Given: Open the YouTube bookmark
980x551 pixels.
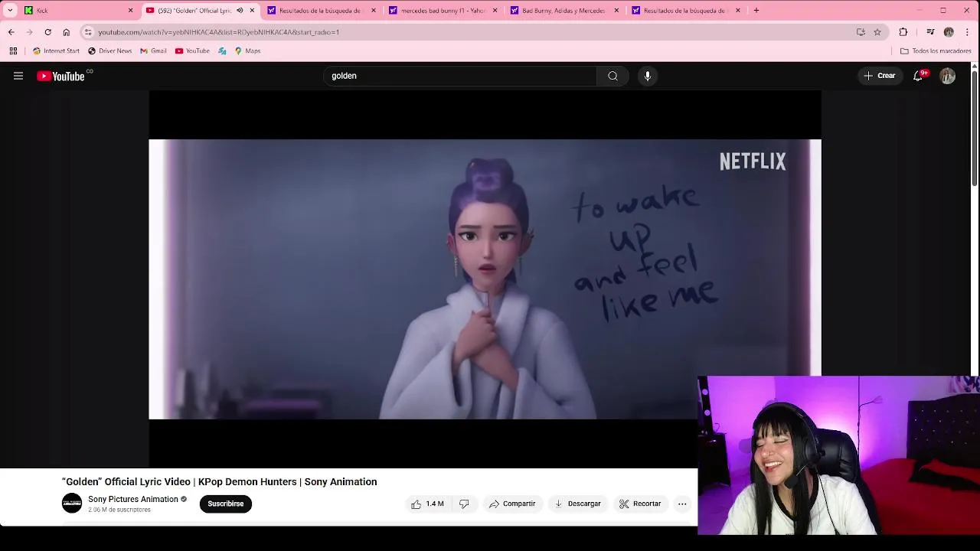Looking at the screenshot, I should (x=192, y=51).
